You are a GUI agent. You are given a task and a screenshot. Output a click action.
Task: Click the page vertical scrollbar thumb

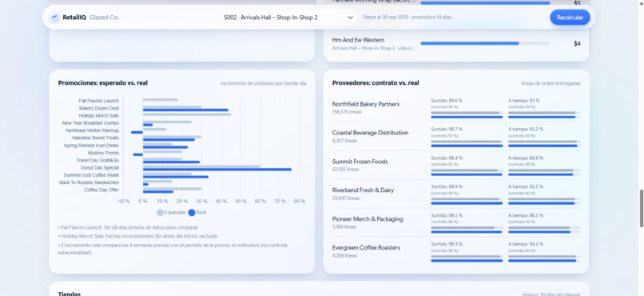tap(641, 208)
